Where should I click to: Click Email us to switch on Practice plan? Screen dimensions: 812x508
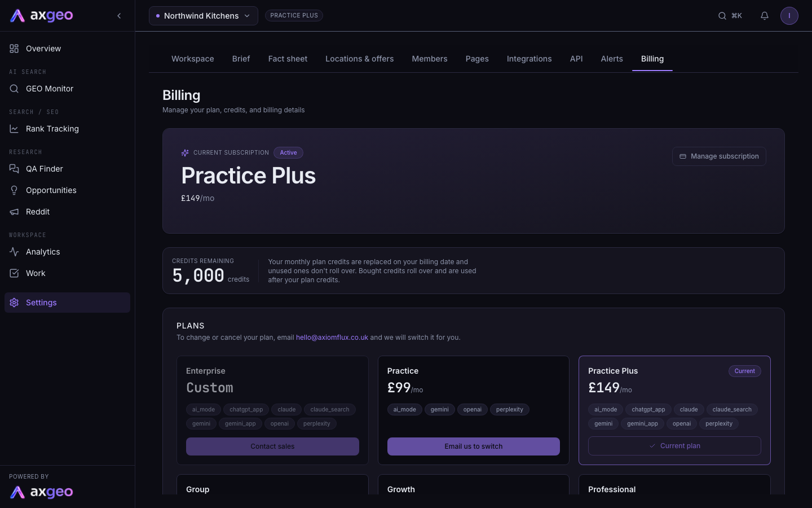tap(474, 446)
